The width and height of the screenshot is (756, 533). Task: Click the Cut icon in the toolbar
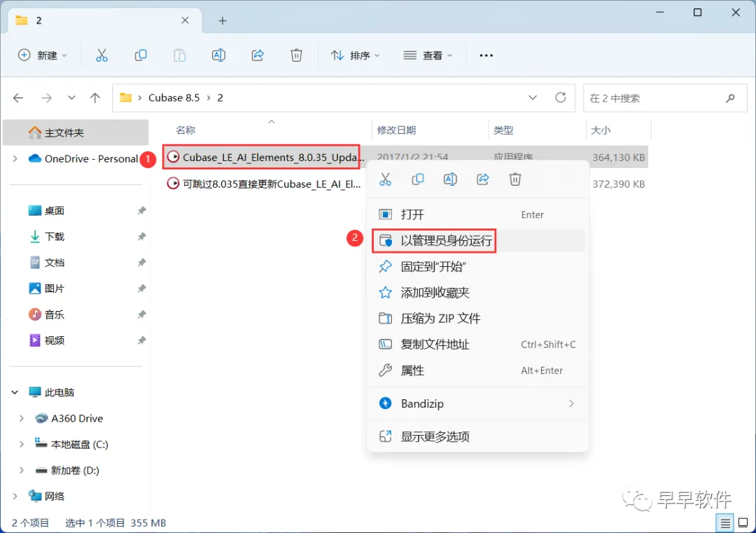click(101, 55)
